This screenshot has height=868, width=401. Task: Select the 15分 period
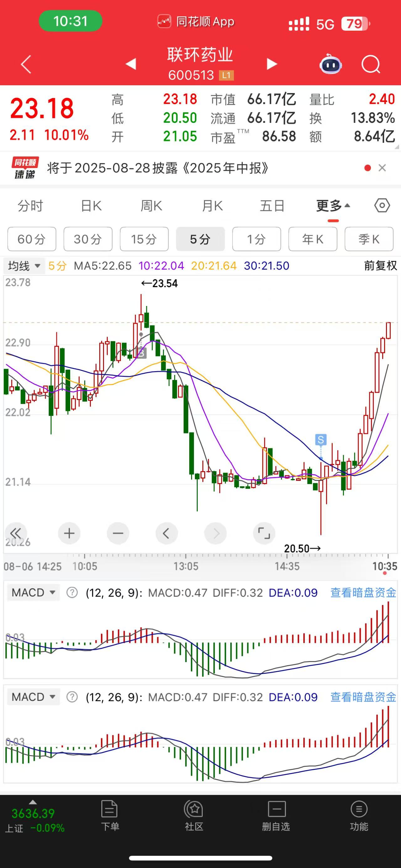(144, 239)
